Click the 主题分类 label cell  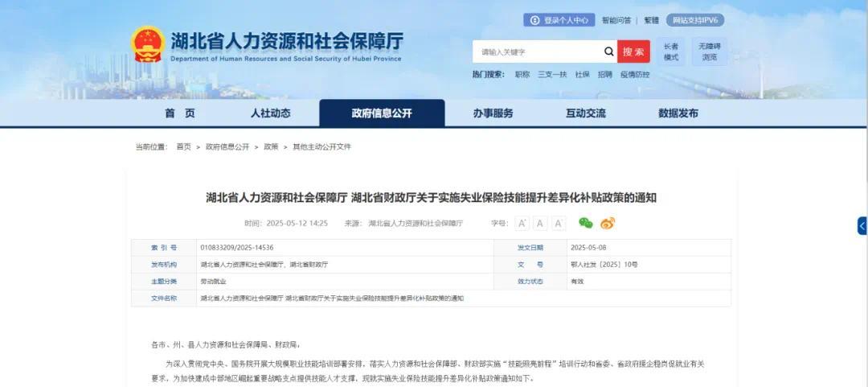click(164, 282)
